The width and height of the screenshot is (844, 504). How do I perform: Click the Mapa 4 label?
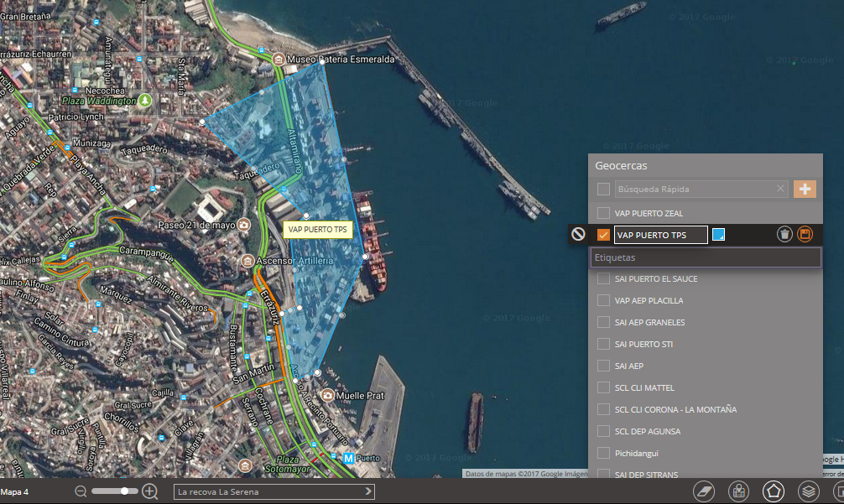click(14, 491)
